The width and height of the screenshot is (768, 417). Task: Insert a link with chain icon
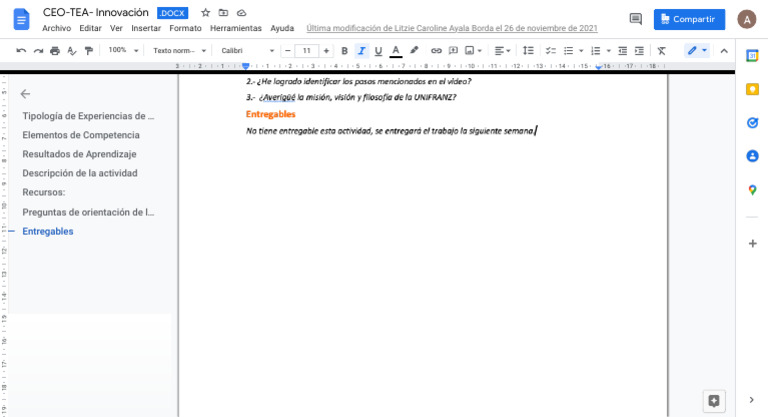coord(436,50)
